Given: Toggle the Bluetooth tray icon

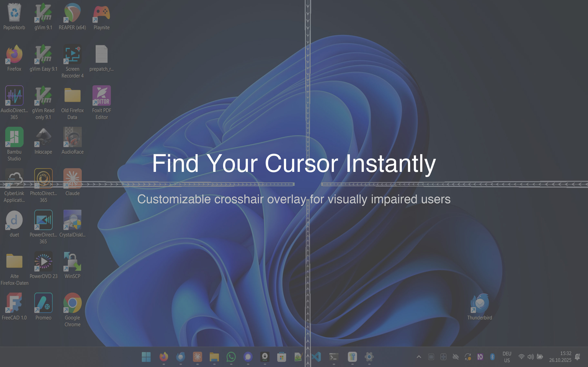Looking at the screenshot, I should point(492,357).
